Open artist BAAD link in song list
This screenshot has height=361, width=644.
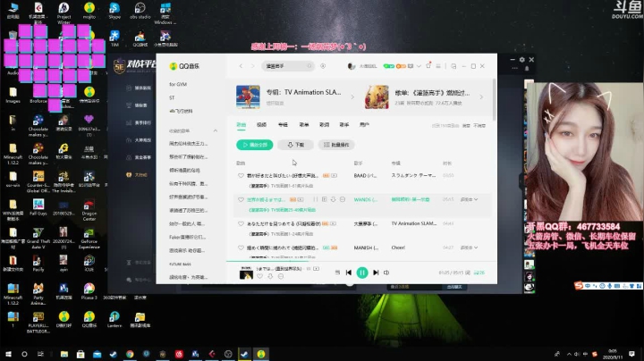[365, 175]
